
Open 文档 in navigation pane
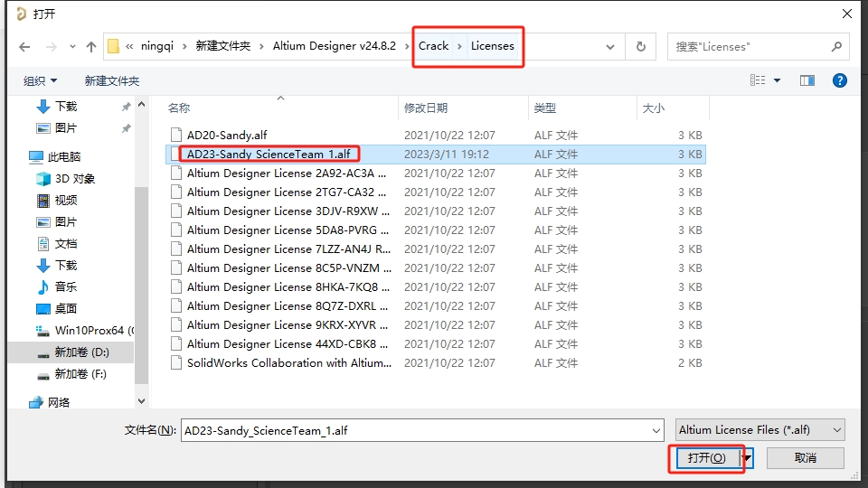tap(66, 244)
